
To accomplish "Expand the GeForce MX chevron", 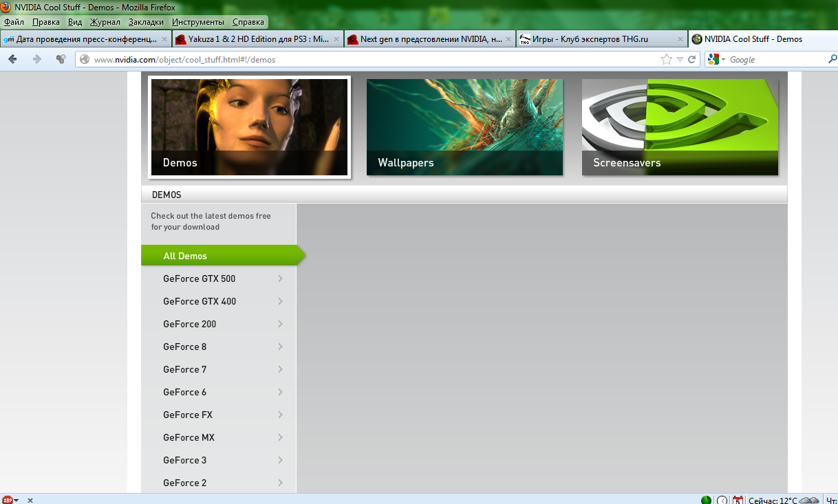I will point(281,437).
